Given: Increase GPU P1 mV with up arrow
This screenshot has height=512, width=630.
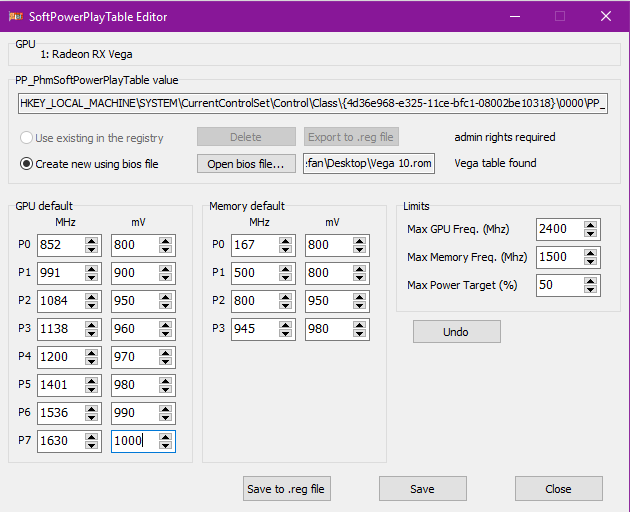Looking at the screenshot, I should pyautogui.click(x=165, y=269).
